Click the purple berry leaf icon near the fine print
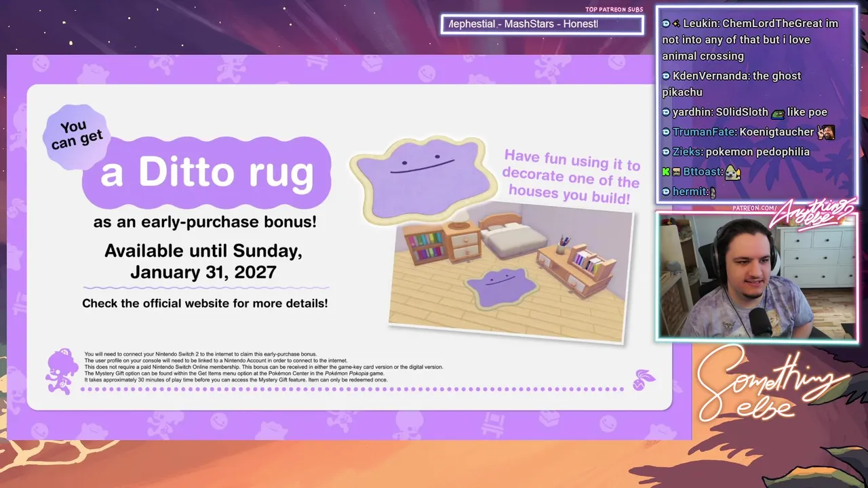 [643, 379]
